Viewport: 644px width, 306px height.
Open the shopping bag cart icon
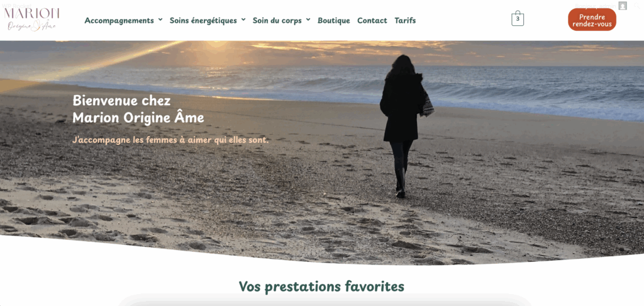518,18
